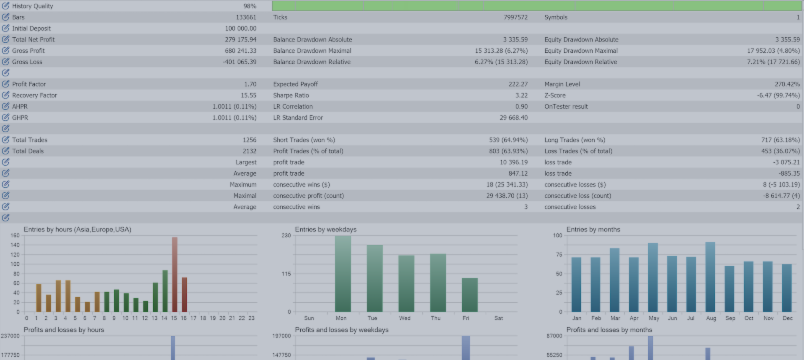Select the 'Long Trades (won %)' label
Screen dimensions: 804x360
575,139
